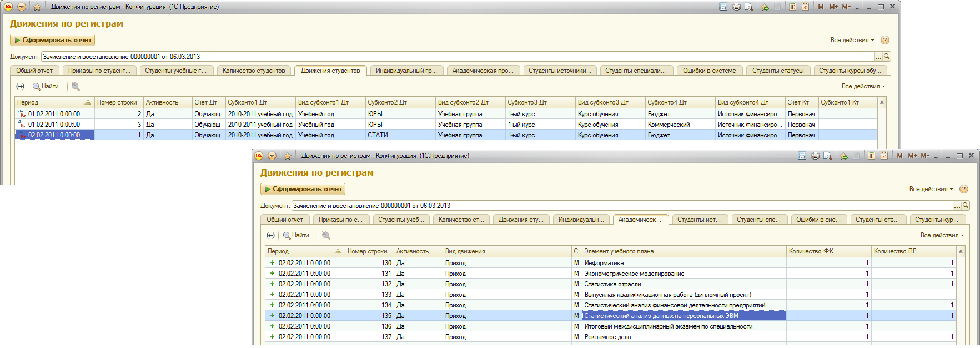Click the Найти... button in the foreground window
This screenshot has width=980, height=348.
[x=298, y=235]
